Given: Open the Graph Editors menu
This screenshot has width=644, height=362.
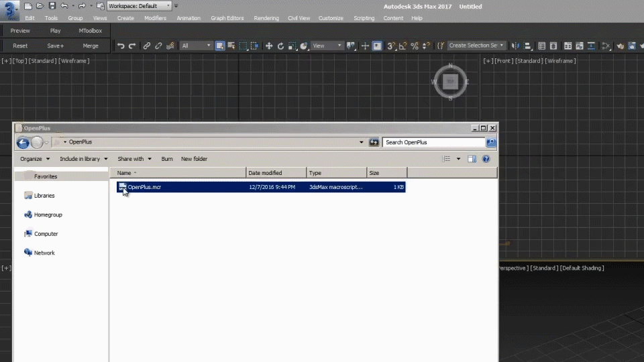Looking at the screenshot, I should click(227, 18).
